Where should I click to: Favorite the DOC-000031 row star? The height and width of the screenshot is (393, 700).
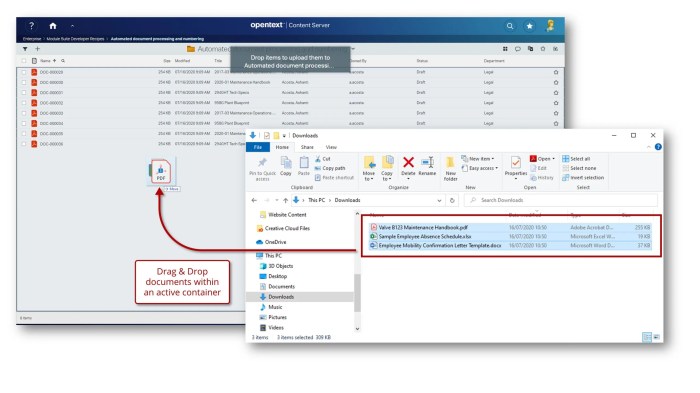click(x=556, y=93)
